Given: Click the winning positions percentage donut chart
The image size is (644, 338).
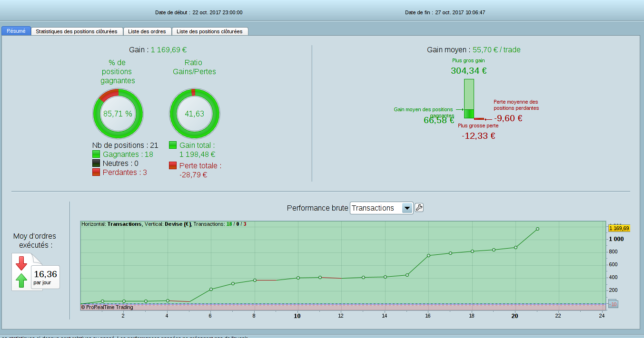Looking at the screenshot, I should point(118,114).
